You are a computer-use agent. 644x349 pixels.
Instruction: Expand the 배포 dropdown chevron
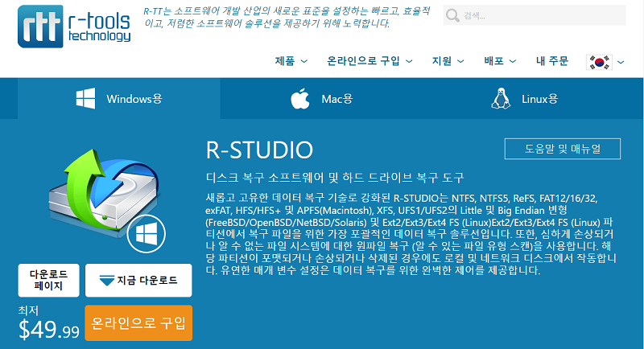pyautogui.click(x=513, y=61)
